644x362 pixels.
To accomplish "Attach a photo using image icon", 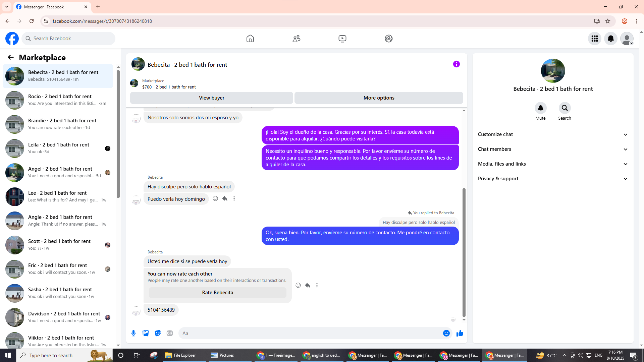I will pos(146,333).
